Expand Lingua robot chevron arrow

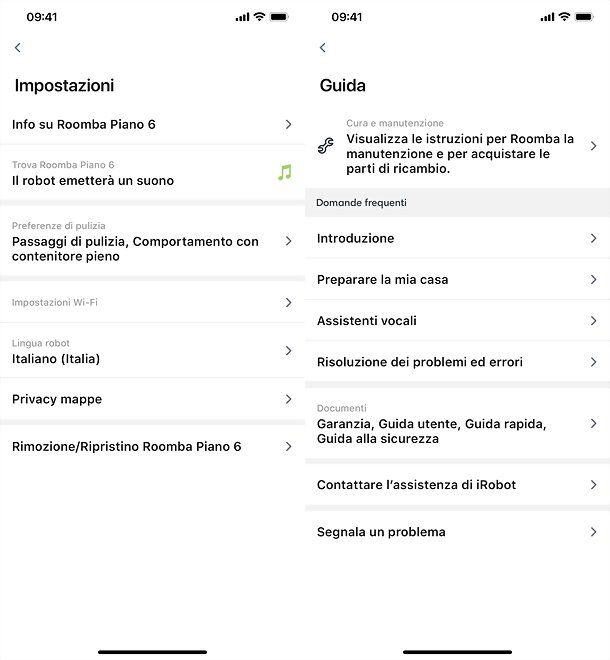[288, 351]
